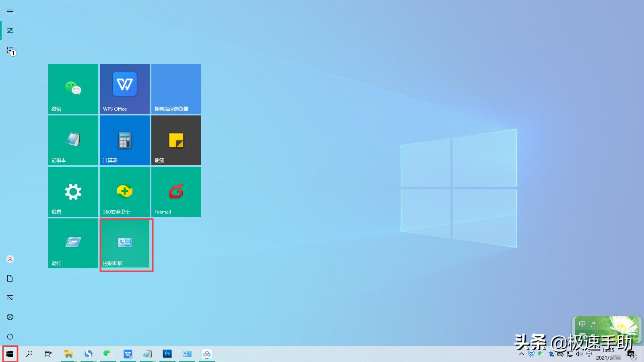Open File Explorer on the taskbar
This screenshot has width=644, height=362.
pos(68,354)
